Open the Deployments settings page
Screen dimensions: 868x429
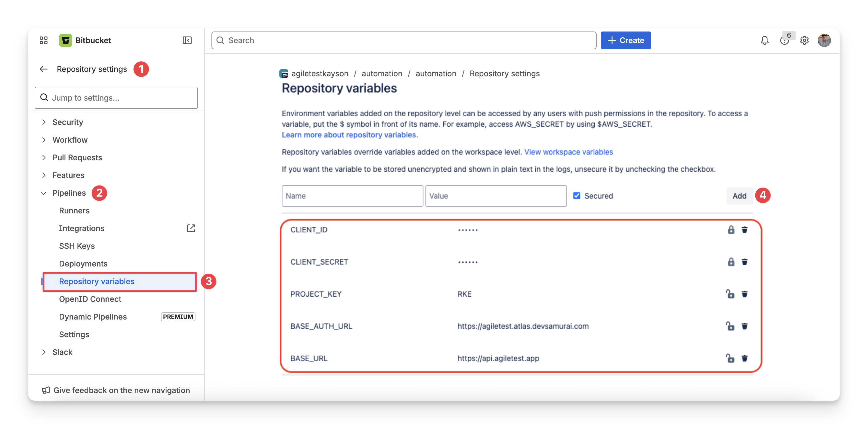click(x=83, y=264)
